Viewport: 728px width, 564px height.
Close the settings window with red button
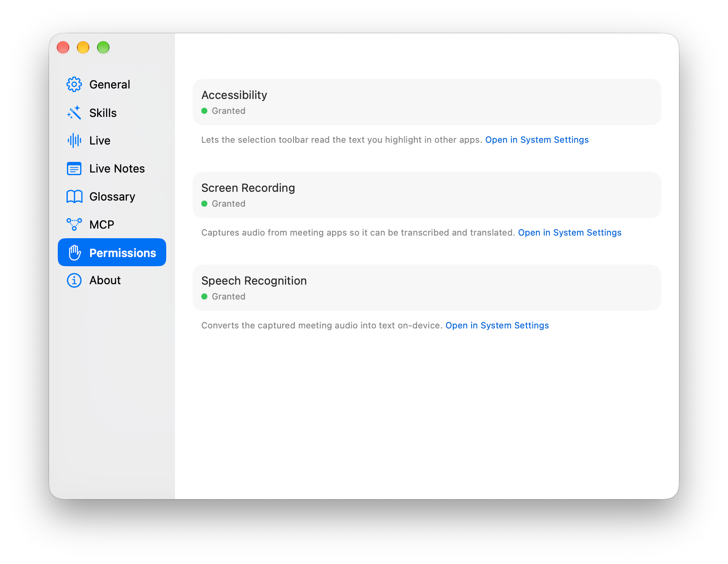coord(63,47)
